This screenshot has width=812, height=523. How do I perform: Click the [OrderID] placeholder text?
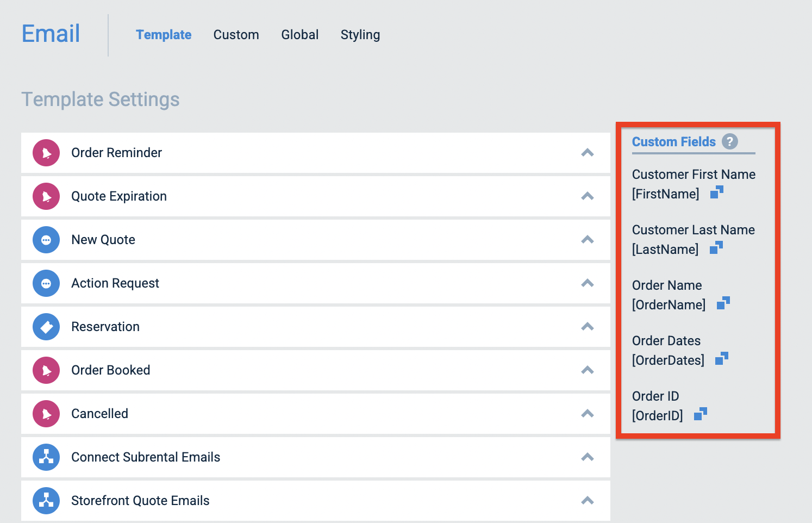click(658, 416)
